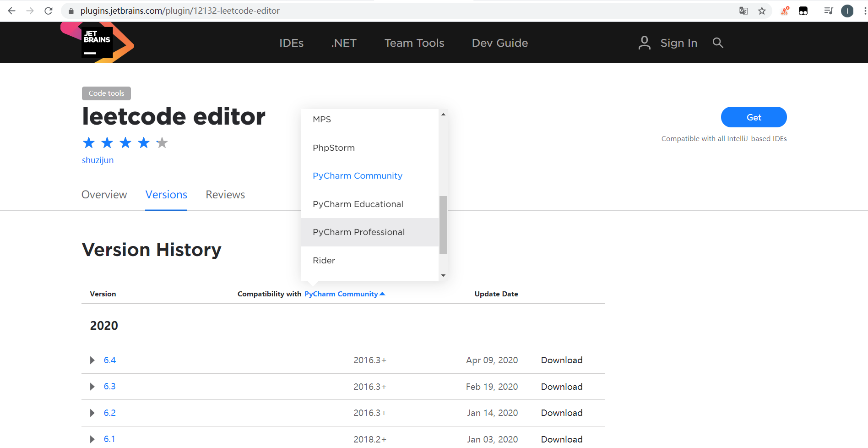
Task: Reload the page
Action: click(49, 11)
